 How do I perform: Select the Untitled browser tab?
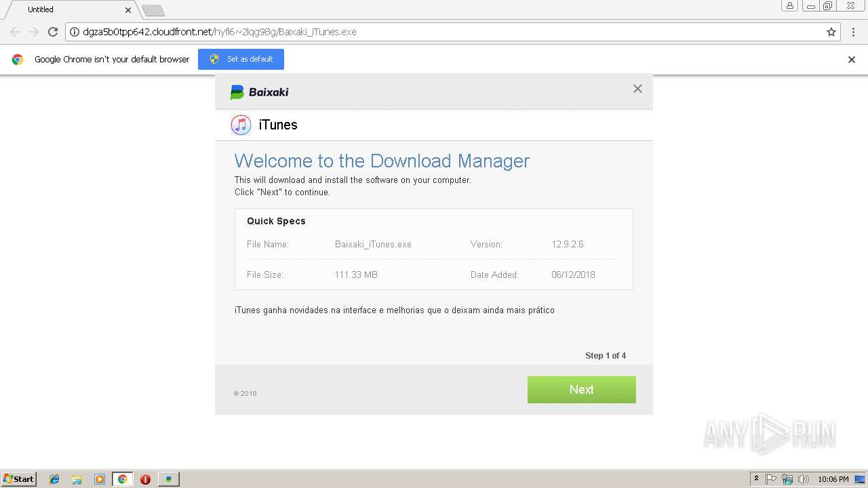70,9
